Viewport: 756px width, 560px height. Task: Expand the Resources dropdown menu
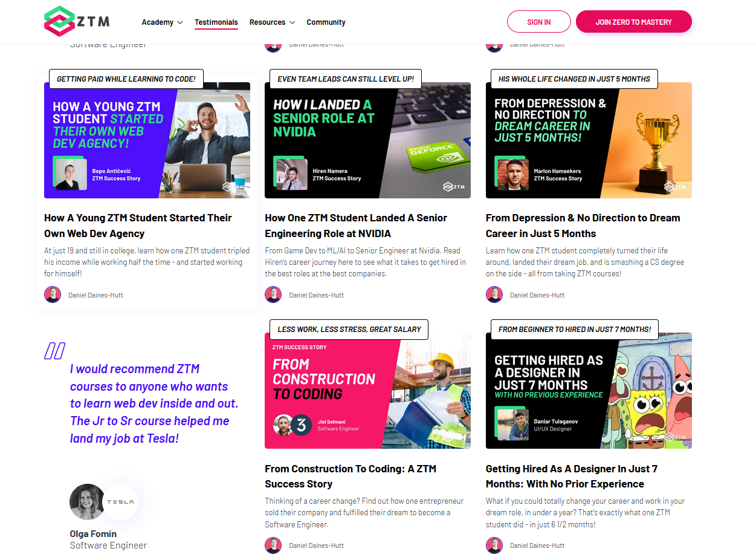point(272,22)
